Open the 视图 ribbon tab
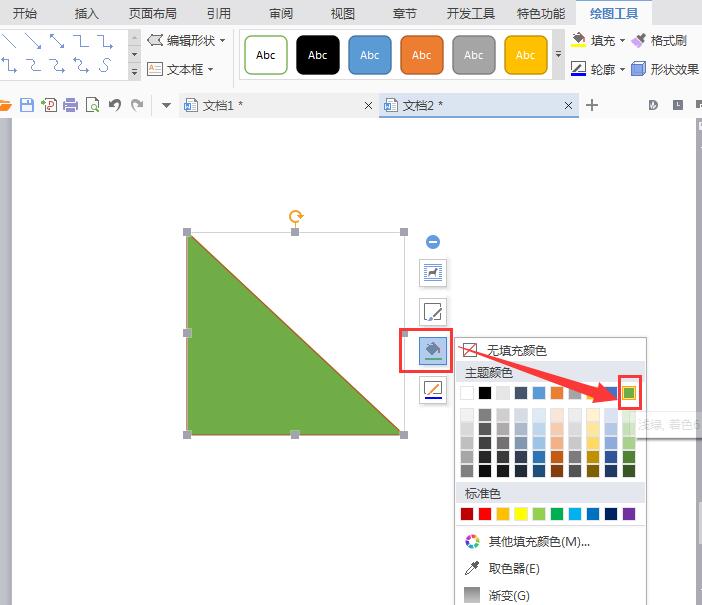The height and width of the screenshot is (605, 702). pyautogui.click(x=342, y=13)
